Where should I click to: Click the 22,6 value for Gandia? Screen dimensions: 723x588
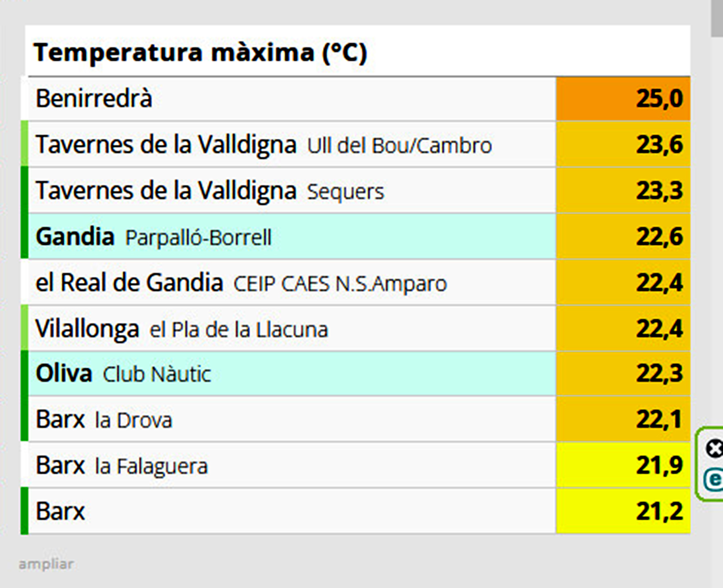659,237
